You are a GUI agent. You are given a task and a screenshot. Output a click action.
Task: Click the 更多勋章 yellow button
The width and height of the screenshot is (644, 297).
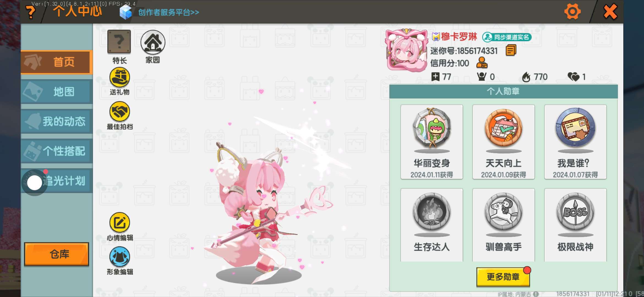point(503,277)
